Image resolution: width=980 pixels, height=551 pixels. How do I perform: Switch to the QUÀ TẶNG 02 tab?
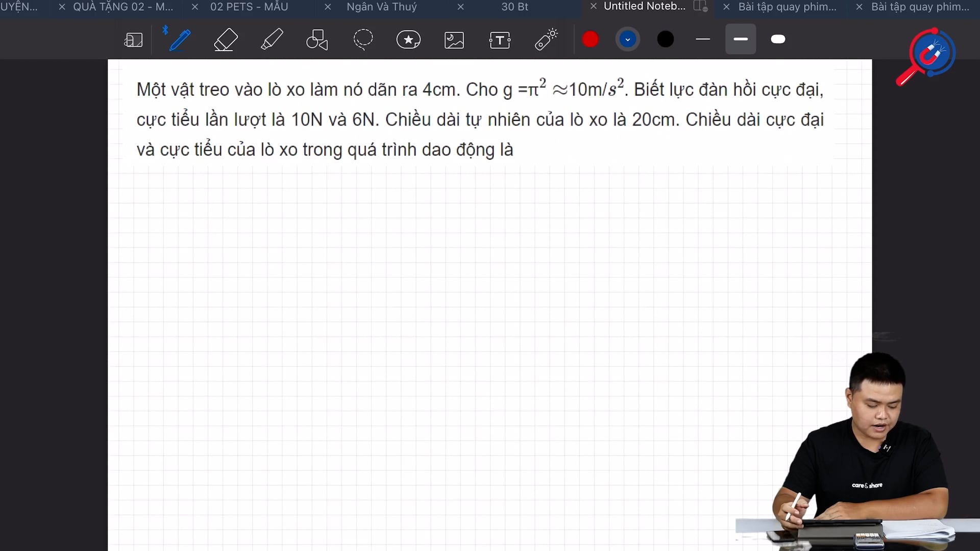(123, 7)
